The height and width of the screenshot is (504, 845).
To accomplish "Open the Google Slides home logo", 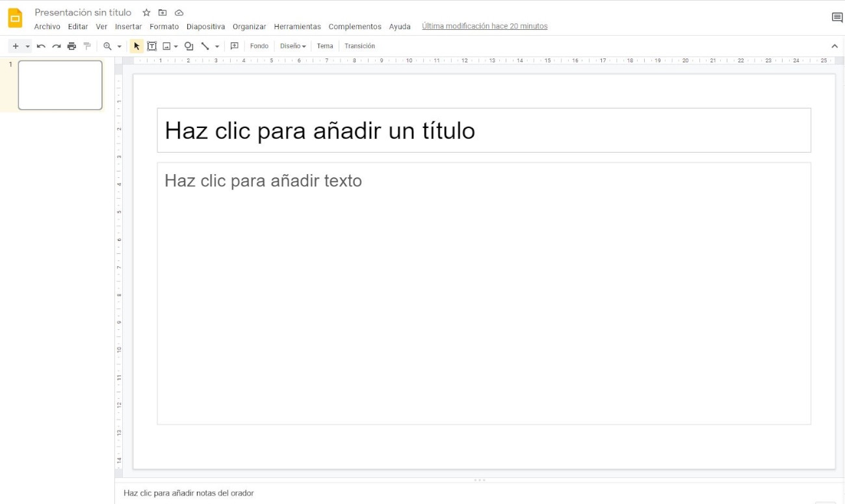I will 15,18.
